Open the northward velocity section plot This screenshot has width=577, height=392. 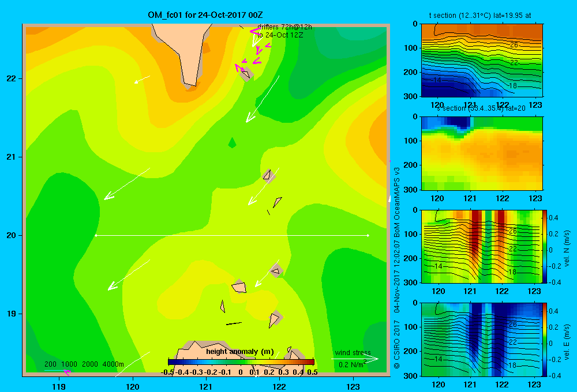pos(482,246)
